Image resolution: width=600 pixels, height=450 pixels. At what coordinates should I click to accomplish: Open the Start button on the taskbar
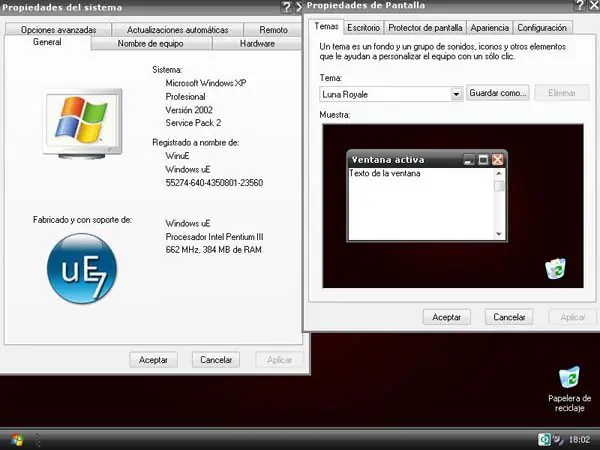coord(17,440)
